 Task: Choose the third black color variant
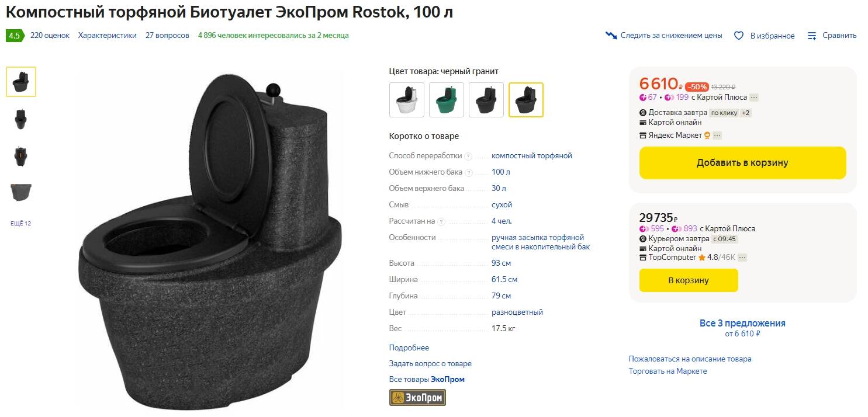[486, 100]
